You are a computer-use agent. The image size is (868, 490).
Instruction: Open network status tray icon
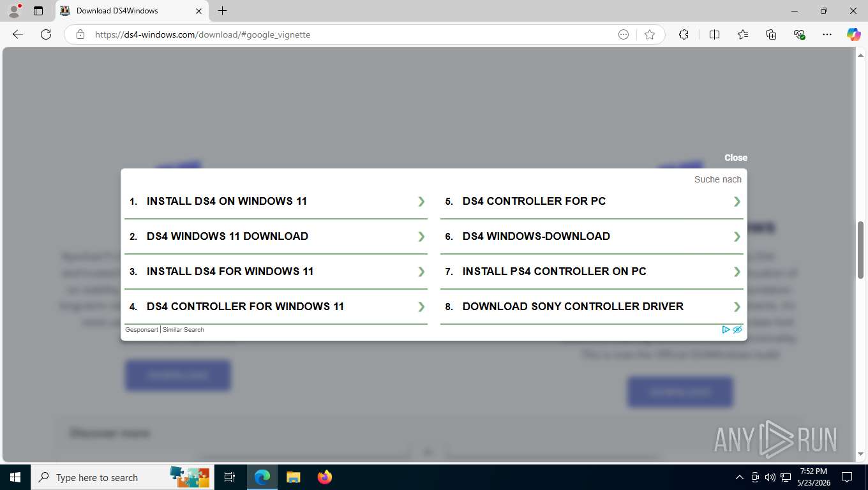point(786,477)
